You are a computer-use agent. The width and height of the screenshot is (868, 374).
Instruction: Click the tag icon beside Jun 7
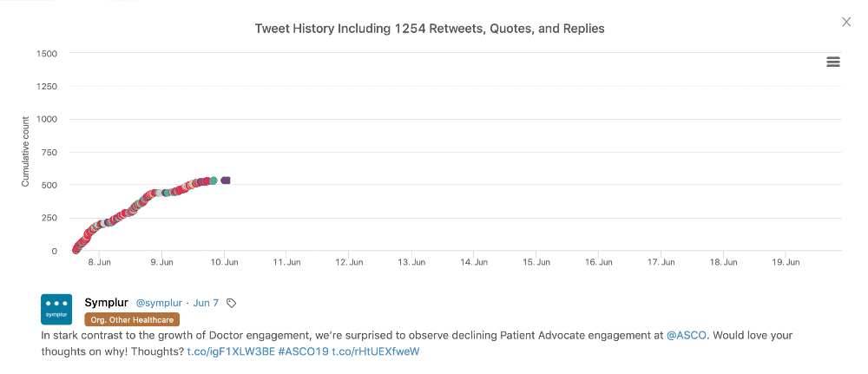coord(232,303)
